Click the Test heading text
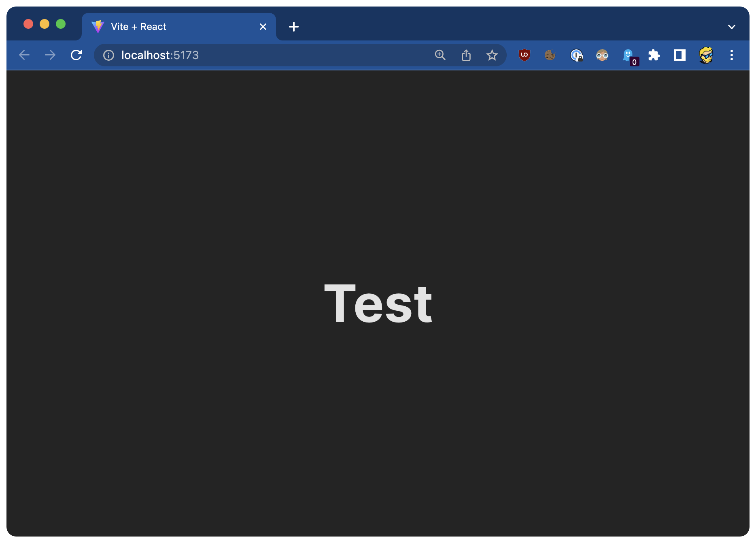Viewport: 756px width, 543px height. tap(378, 304)
